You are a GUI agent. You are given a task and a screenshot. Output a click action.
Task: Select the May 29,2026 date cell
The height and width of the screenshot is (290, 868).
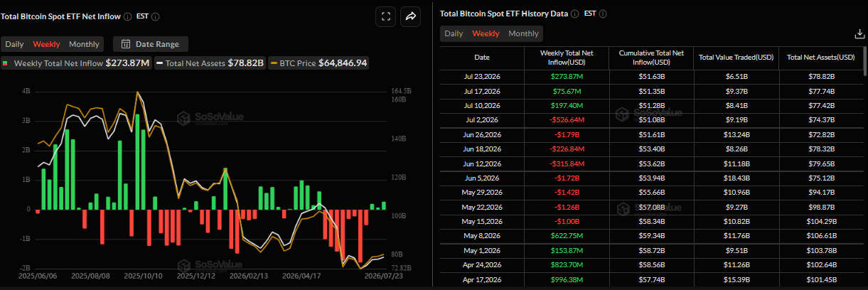482,192
